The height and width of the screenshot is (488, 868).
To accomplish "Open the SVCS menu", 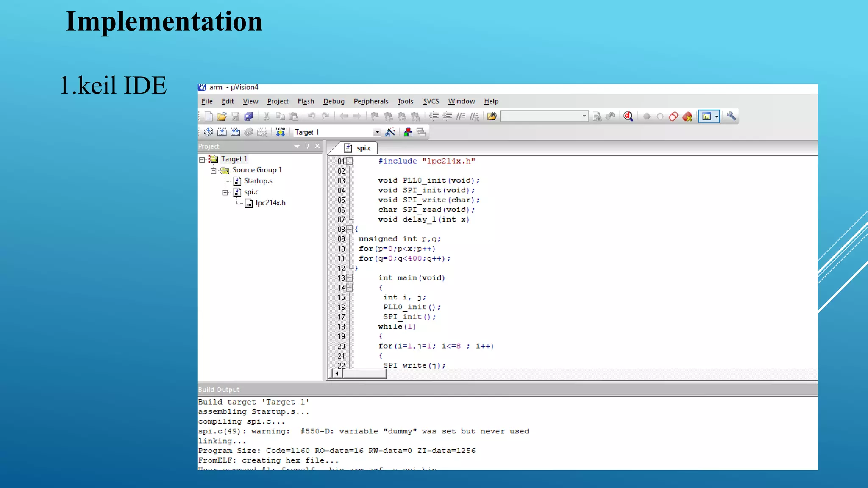I will [x=431, y=101].
